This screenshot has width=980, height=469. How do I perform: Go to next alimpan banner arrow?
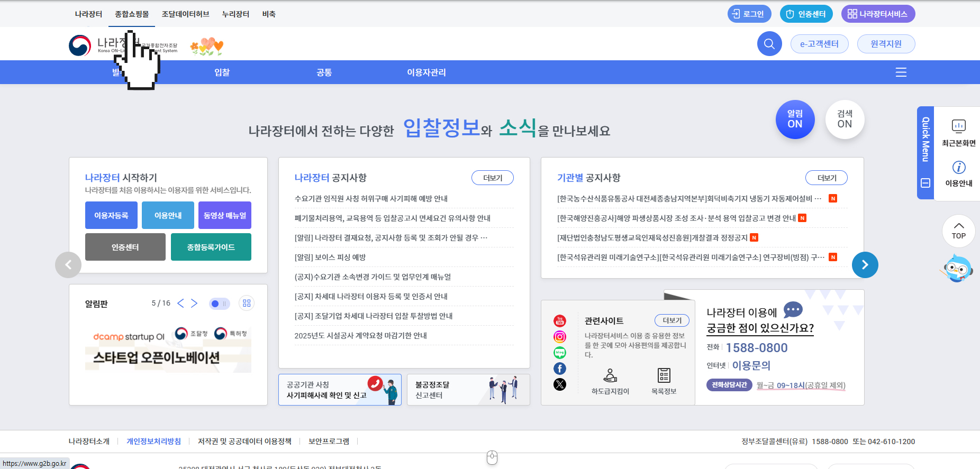pyautogui.click(x=194, y=303)
